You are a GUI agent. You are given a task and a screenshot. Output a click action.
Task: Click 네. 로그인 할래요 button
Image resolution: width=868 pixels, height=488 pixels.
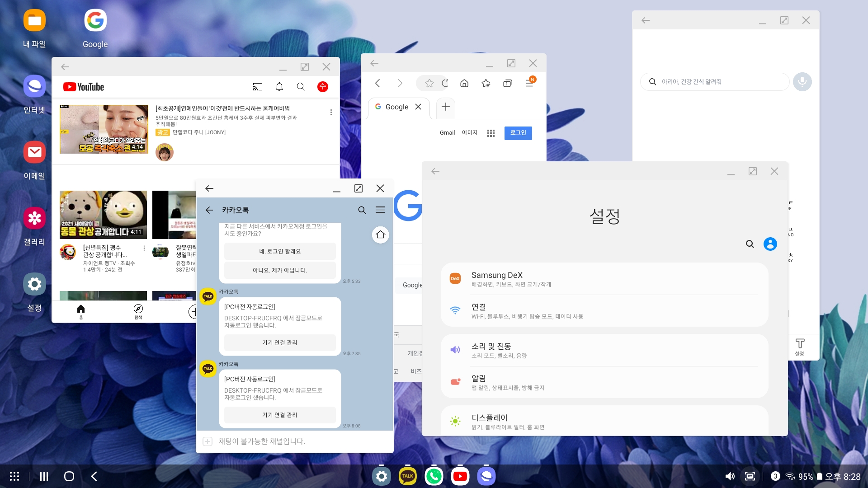(x=280, y=251)
